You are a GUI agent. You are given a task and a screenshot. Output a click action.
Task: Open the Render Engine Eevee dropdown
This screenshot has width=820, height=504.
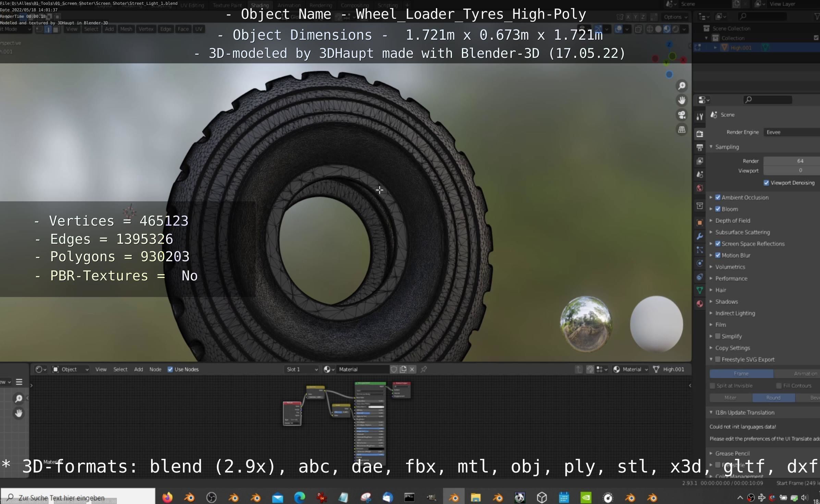(x=792, y=132)
